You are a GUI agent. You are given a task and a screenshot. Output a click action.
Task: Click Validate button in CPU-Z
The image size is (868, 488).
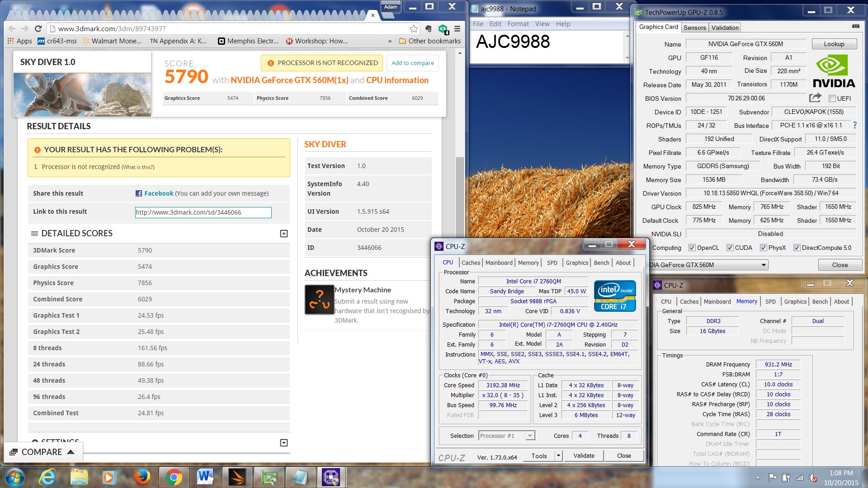pyautogui.click(x=584, y=455)
